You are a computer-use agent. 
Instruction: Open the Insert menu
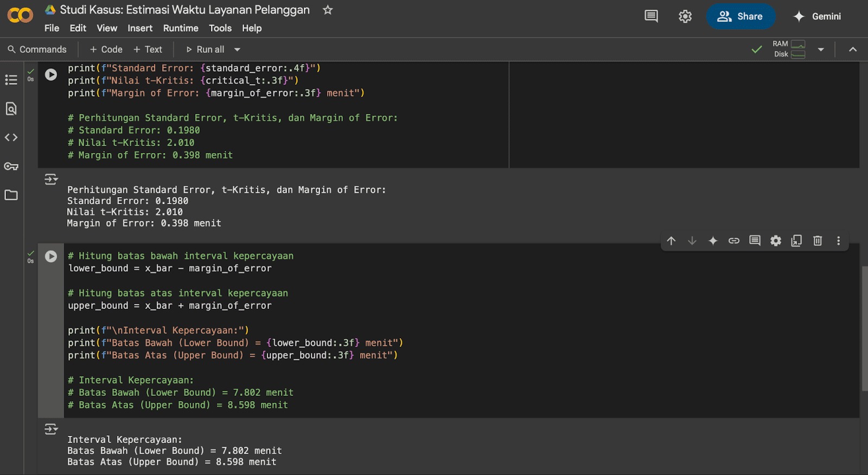pyautogui.click(x=140, y=28)
